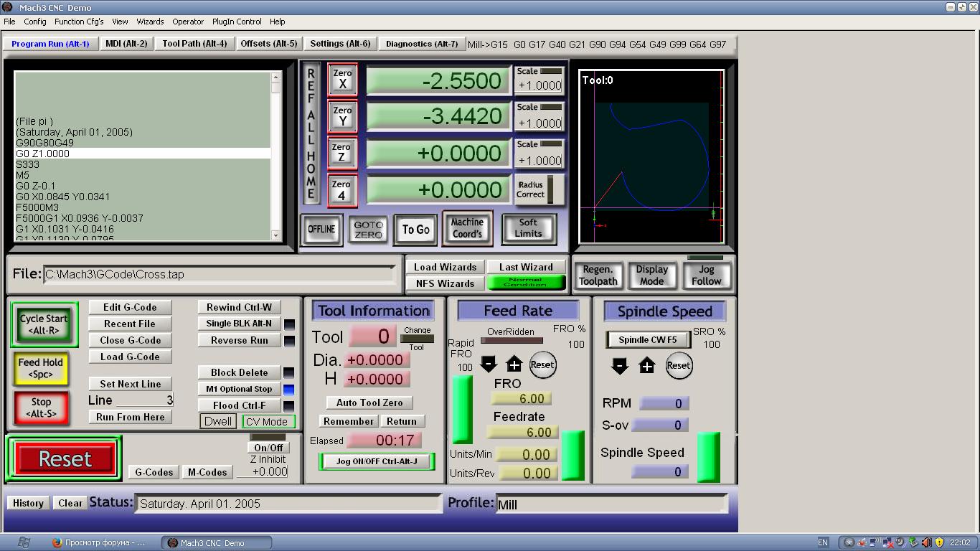Toggle Z Inhibit On/Off
Screen dimensions: 980x551
(x=268, y=448)
